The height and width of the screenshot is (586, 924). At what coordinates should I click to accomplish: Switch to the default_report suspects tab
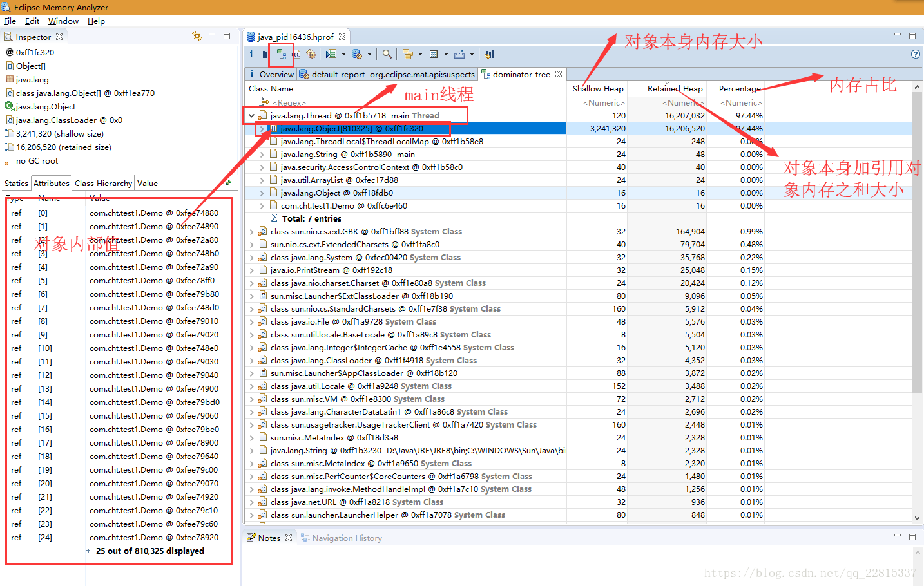pos(387,74)
